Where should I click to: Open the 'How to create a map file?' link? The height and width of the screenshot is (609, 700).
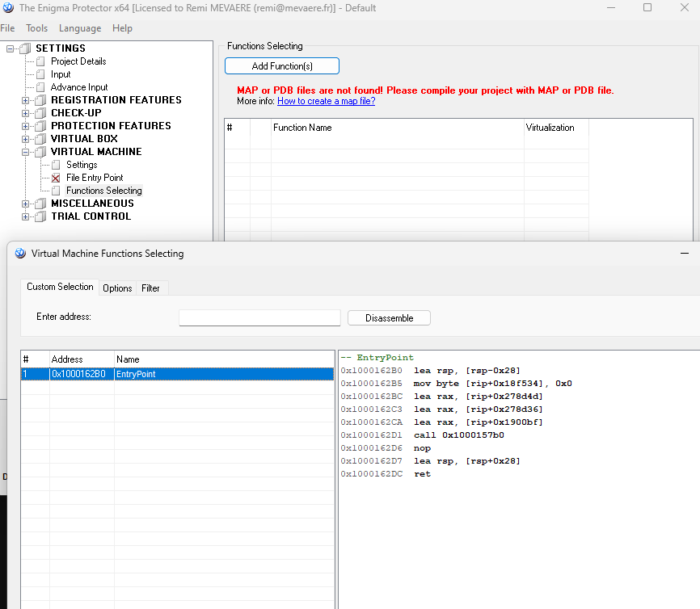(x=326, y=101)
